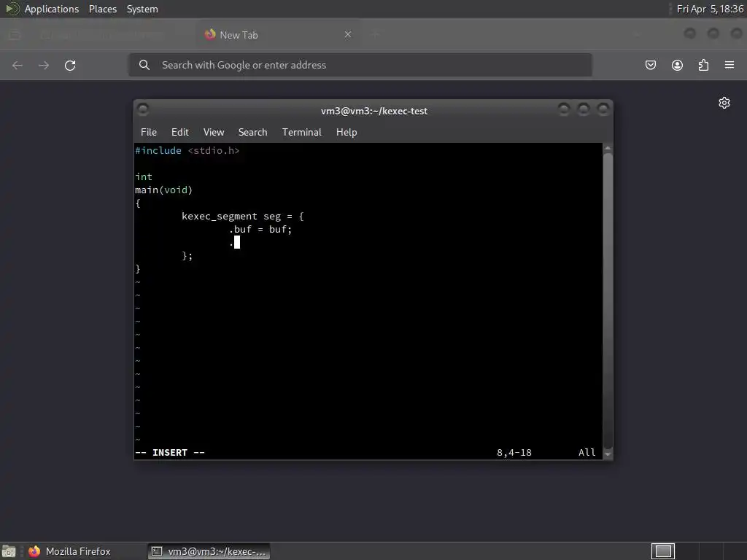Click the search magnifier icon in address bar

[144, 65]
